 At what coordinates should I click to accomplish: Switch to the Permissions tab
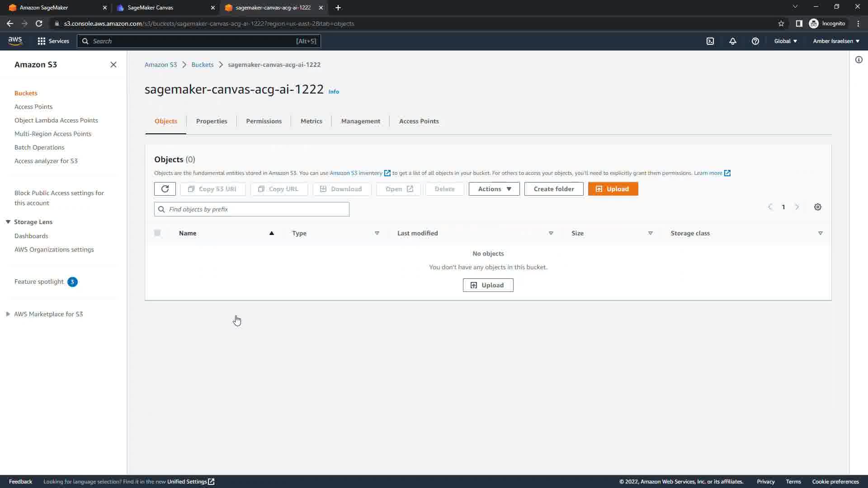point(264,121)
